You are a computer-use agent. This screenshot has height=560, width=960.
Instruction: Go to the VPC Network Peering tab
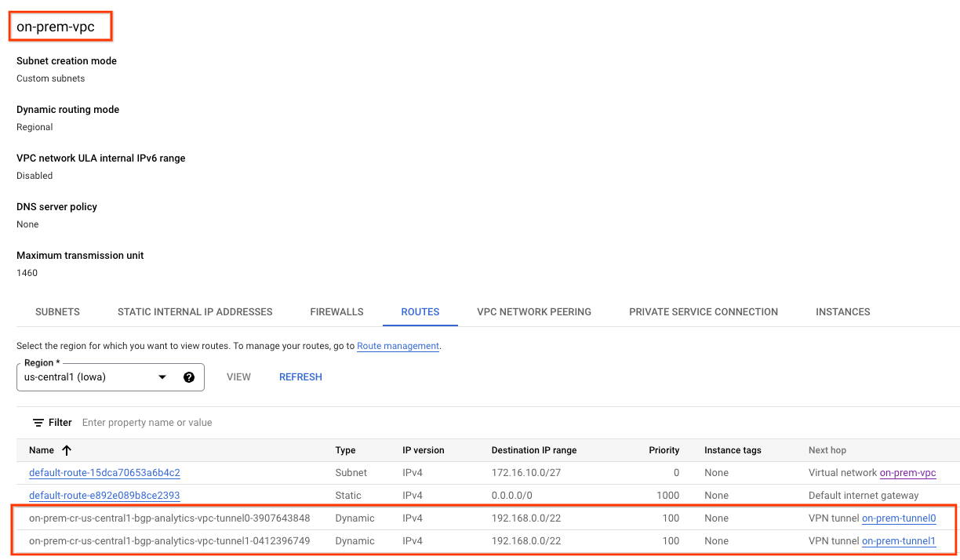click(533, 312)
